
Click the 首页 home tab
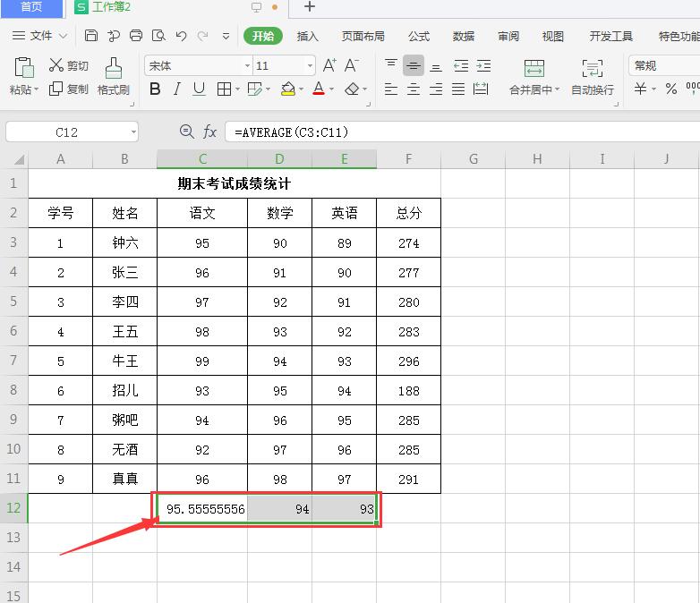coord(31,7)
